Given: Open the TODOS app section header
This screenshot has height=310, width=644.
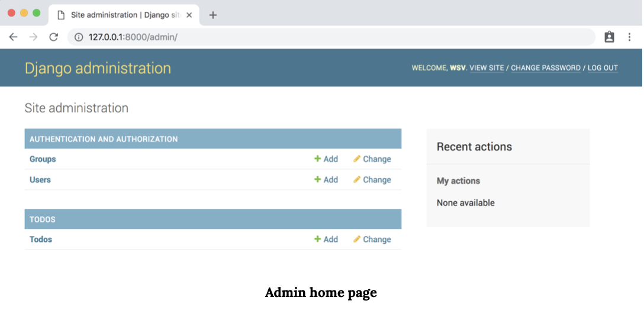Looking at the screenshot, I should (x=42, y=219).
